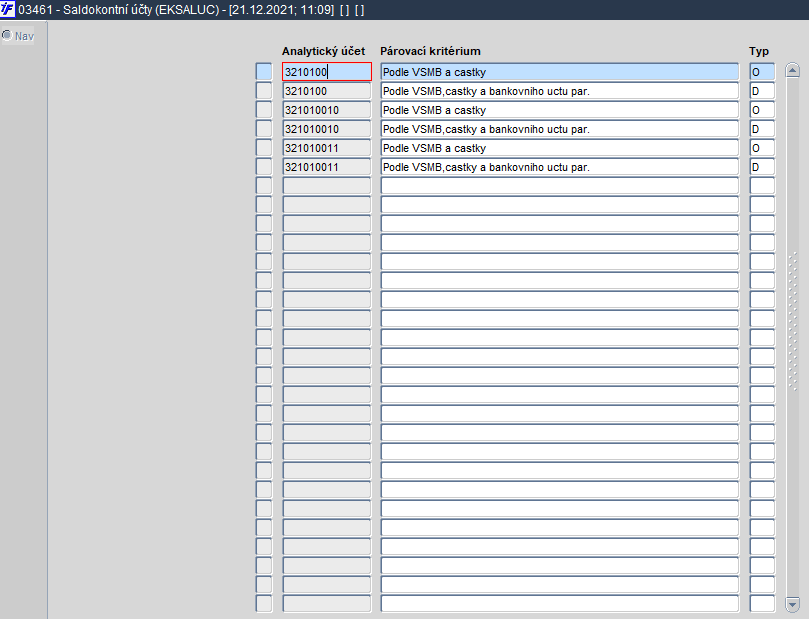Screen dimensions: 809x619
Task: Click 'Podle VSMB a castky' for 321010010
Action: point(560,110)
